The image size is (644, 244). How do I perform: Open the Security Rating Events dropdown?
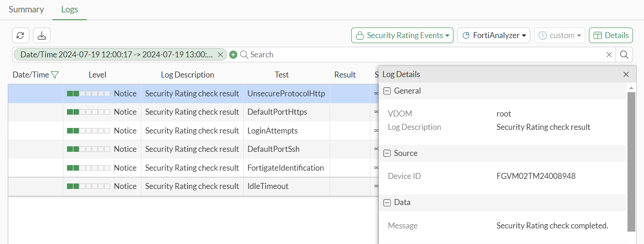click(402, 35)
